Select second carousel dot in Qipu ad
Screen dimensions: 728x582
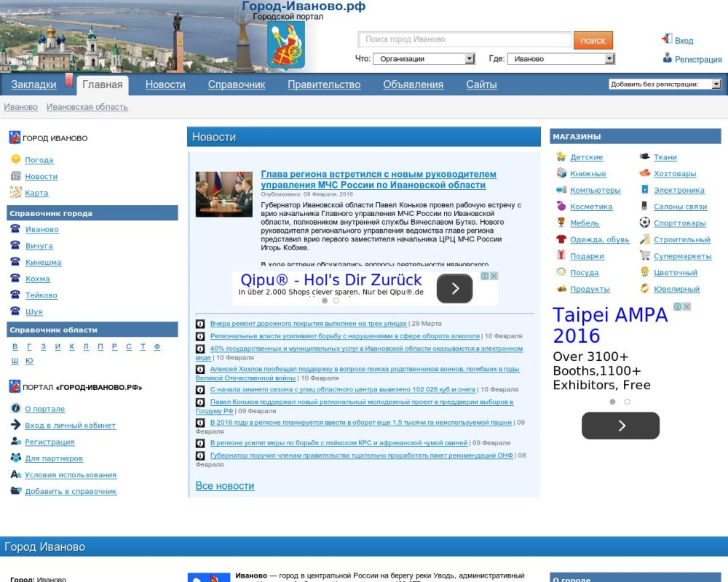[336, 300]
